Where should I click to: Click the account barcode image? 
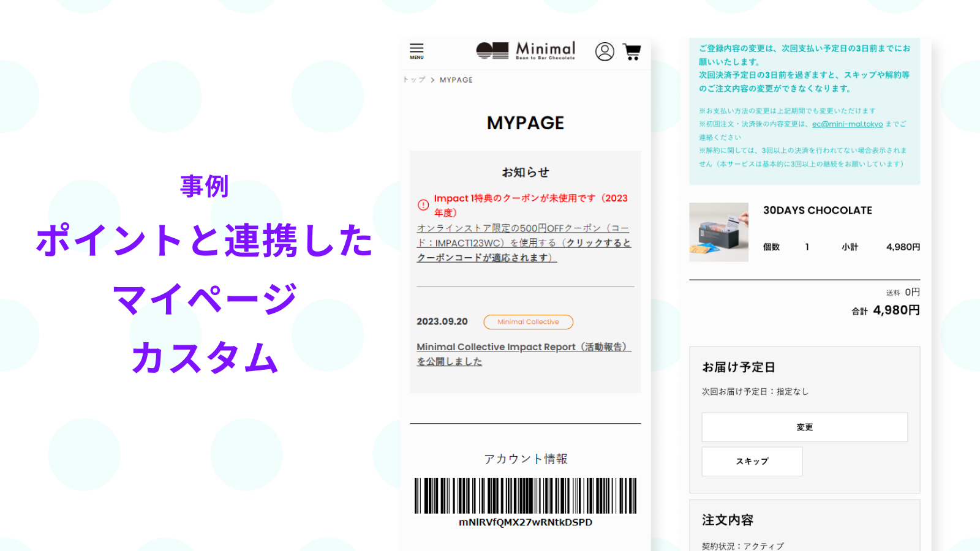[x=526, y=496]
